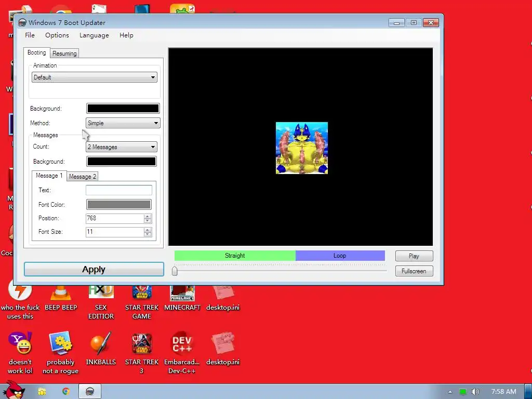Expand the Method Simple dropdown
Viewport: 532px width, 399px height.
pyautogui.click(x=123, y=123)
